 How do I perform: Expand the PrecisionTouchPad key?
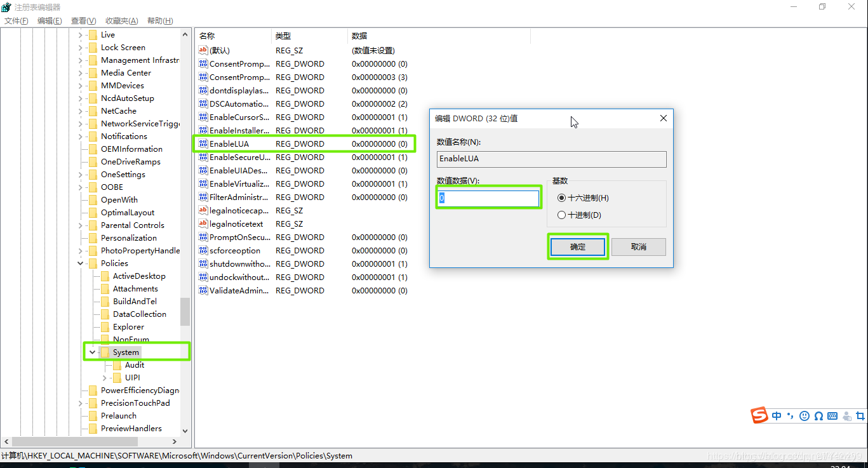pyautogui.click(x=80, y=403)
